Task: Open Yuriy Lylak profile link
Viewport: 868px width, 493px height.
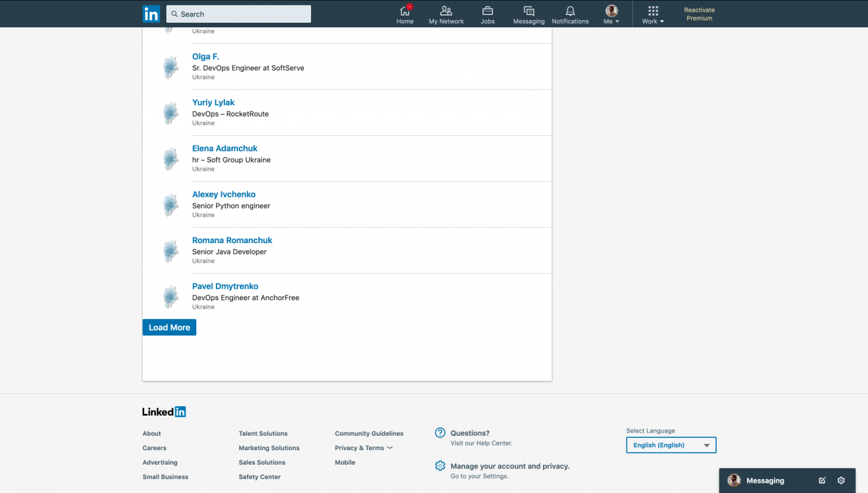Action: point(213,102)
